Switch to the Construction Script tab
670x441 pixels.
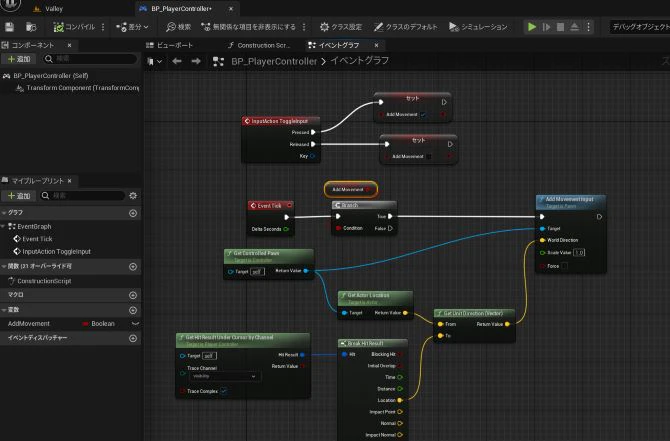259,45
